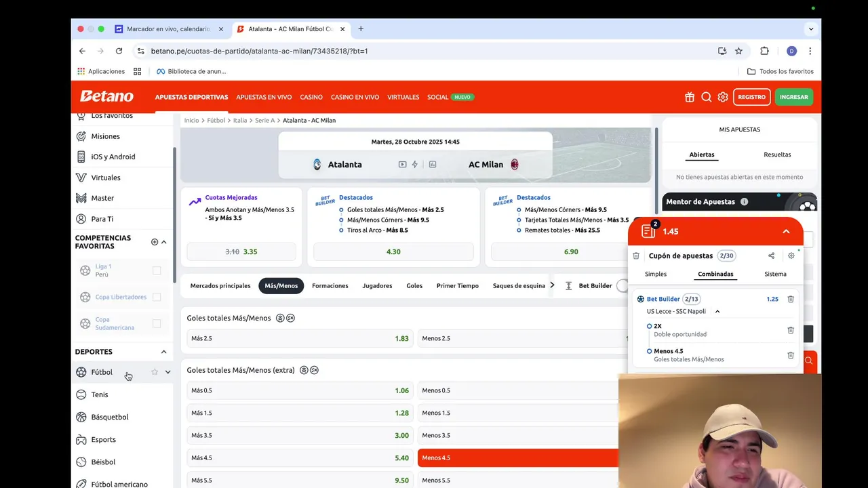Click the Betano logo
The width and height of the screenshot is (868, 488).
click(106, 96)
